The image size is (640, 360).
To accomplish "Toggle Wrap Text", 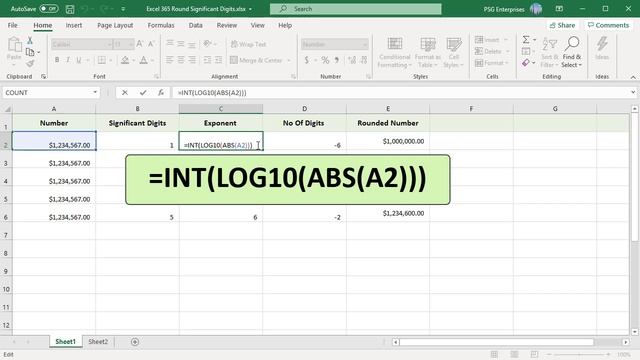I will click(248, 44).
